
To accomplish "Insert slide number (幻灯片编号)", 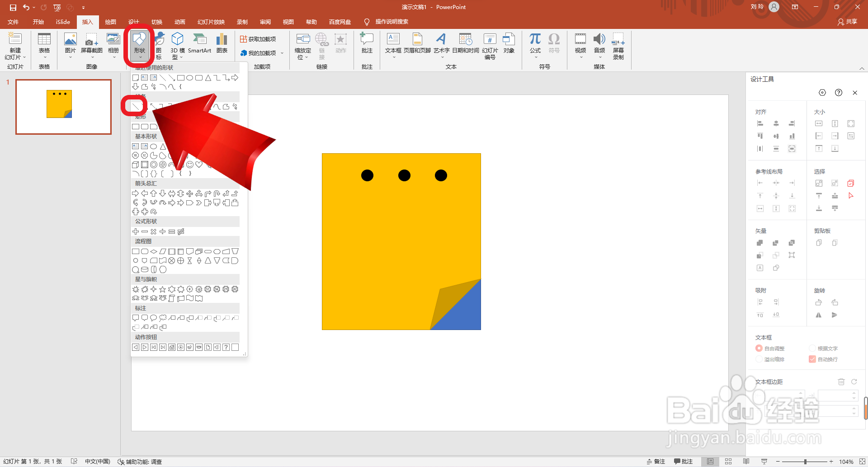I will [490, 46].
